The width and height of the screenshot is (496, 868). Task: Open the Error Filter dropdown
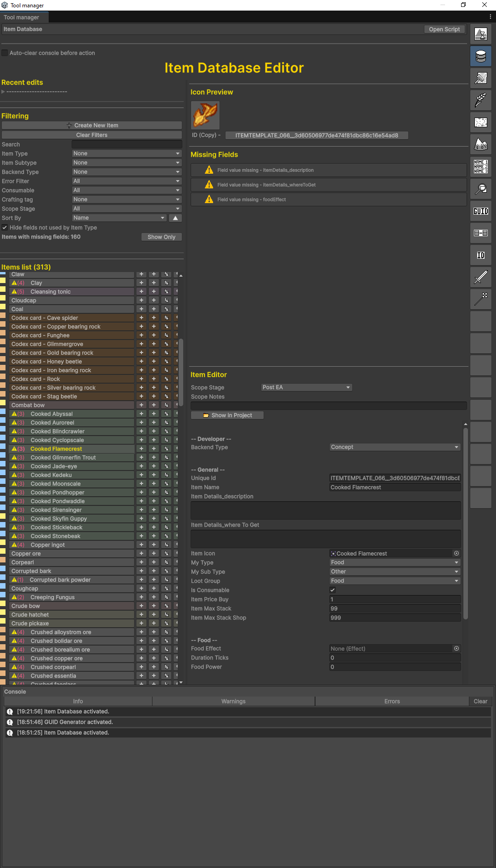point(127,181)
